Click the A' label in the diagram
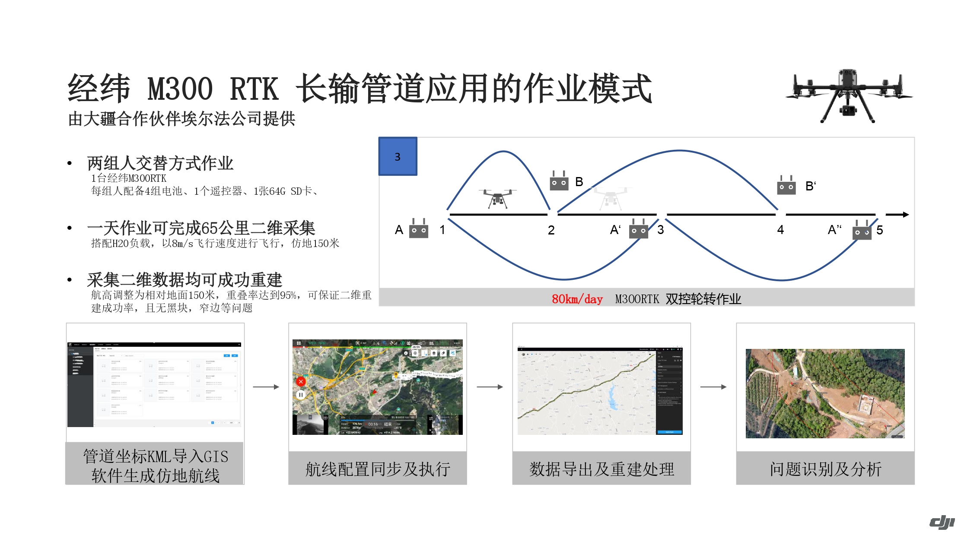This screenshot has height=551, width=980. click(615, 230)
